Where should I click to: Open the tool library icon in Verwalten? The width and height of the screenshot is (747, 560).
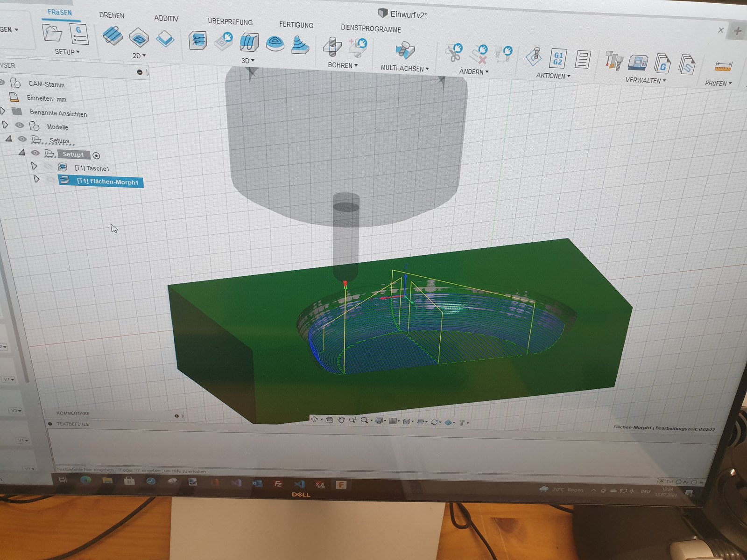coord(614,61)
